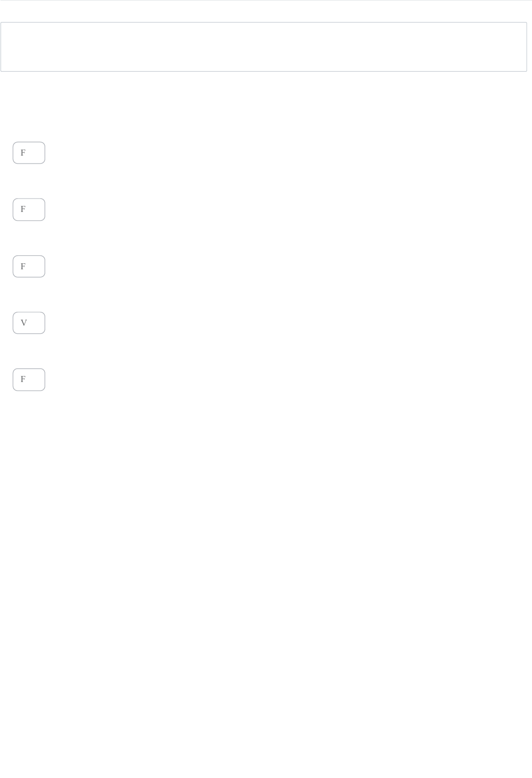This screenshot has width=532, height=778.
Task: Click the letter V inside its box
Action: [x=23, y=323]
